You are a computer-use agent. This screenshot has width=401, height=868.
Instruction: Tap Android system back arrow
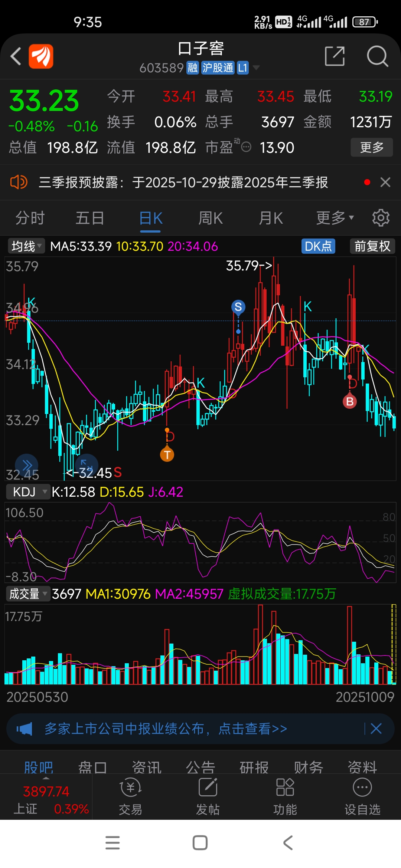point(288,843)
